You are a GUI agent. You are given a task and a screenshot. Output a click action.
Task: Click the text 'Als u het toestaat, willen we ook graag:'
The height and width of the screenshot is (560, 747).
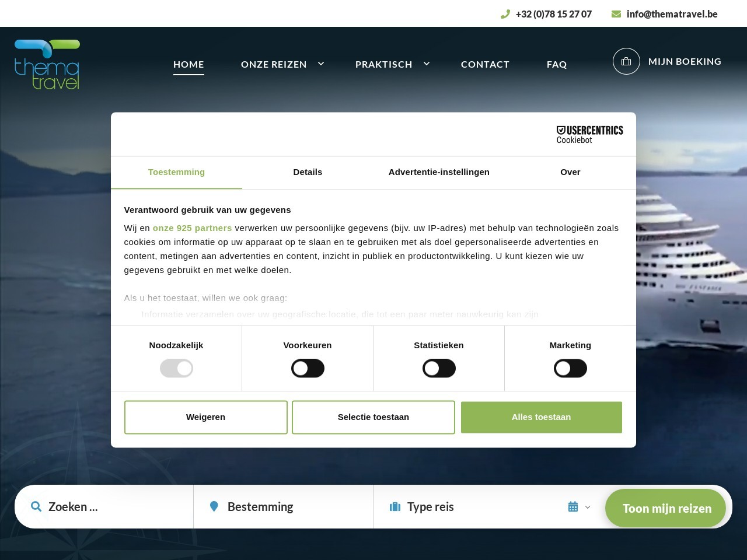click(x=205, y=298)
